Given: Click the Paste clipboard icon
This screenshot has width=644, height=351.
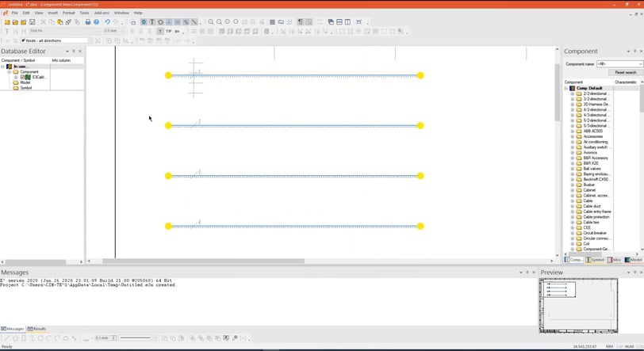Looking at the screenshot, I should point(60,22).
